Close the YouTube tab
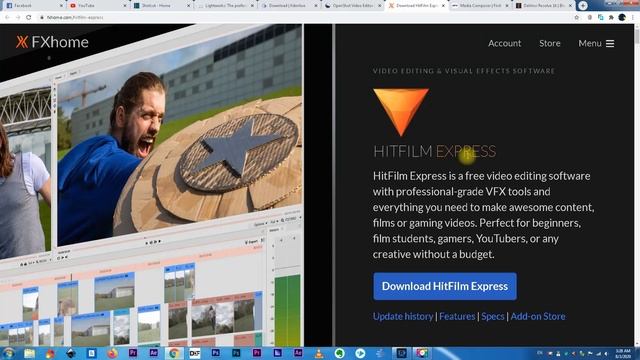The height and width of the screenshot is (360, 640). (x=125, y=6)
